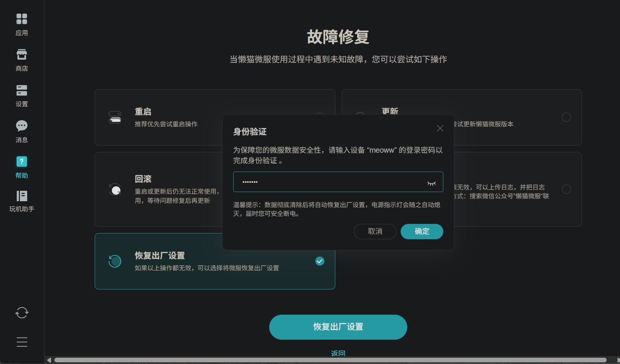Confirm verification with 确定 button
Viewport: 620px width, 364px height.
422,231
